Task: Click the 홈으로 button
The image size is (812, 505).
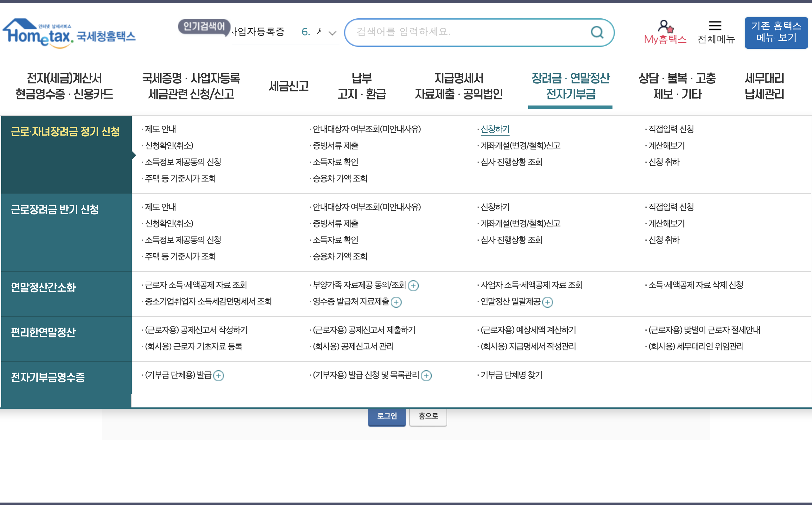Action: [x=428, y=416]
